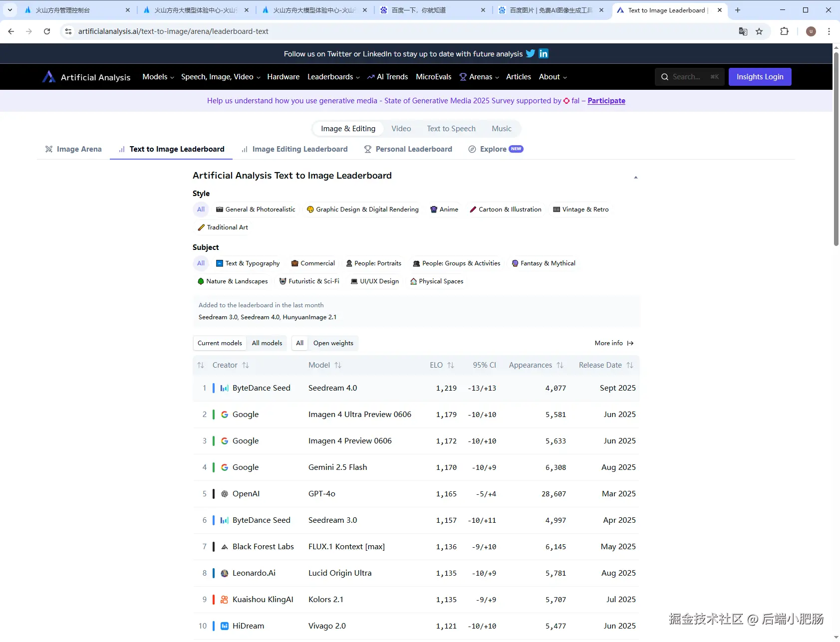Click the page vertical scrollbar thumb
The height and width of the screenshot is (642, 840).
tap(836, 149)
